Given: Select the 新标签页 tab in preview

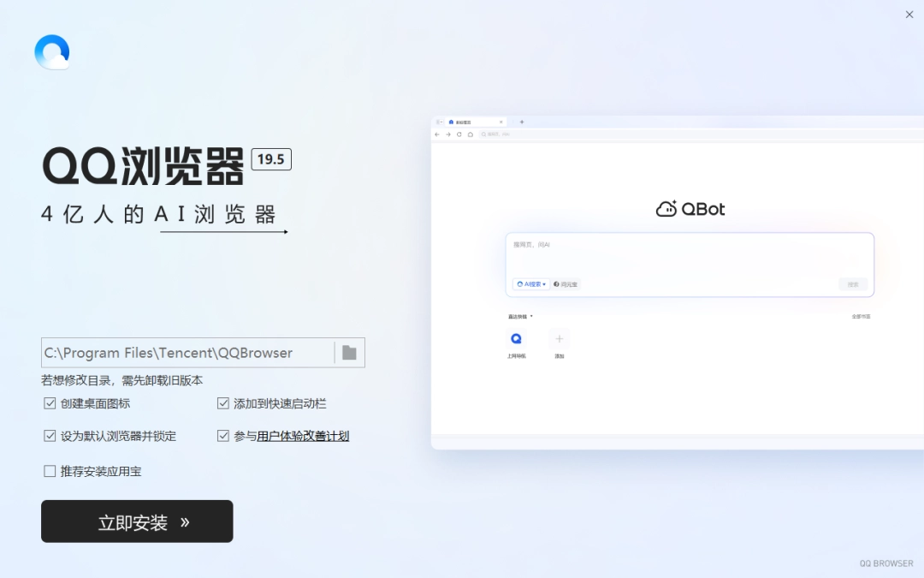Looking at the screenshot, I should coord(464,122).
